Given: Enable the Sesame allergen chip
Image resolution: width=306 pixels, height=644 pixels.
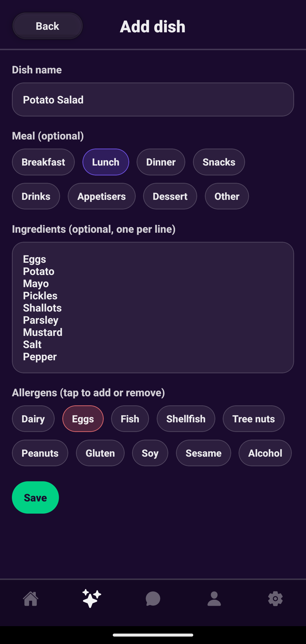Looking at the screenshot, I should (203, 453).
